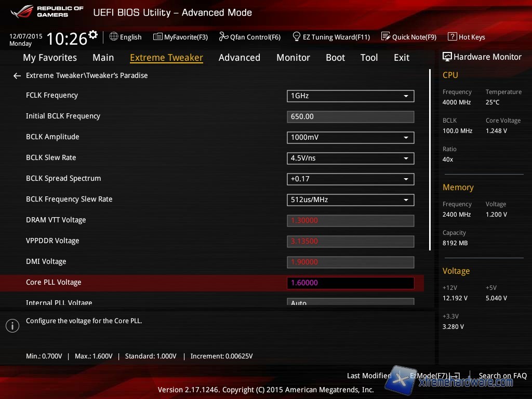Go back using the left arrow icon
Image resolution: width=532 pixels, height=399 pixels.
pos(17,76)
